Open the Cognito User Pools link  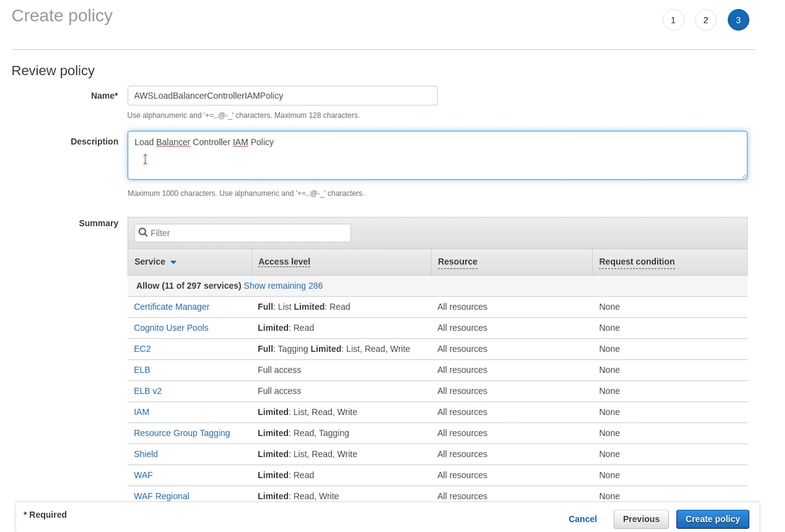171,328
